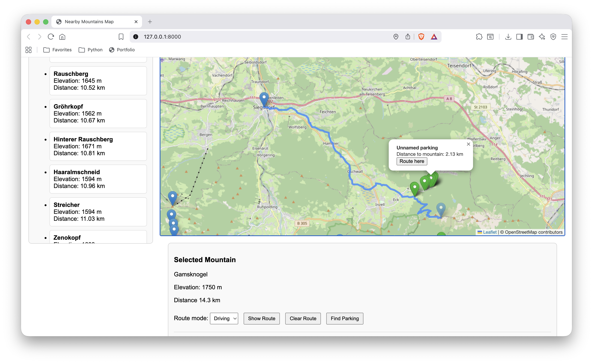
Task: Select Gröhrkopf in the mountain list
Action: click(x=98, y=113)
